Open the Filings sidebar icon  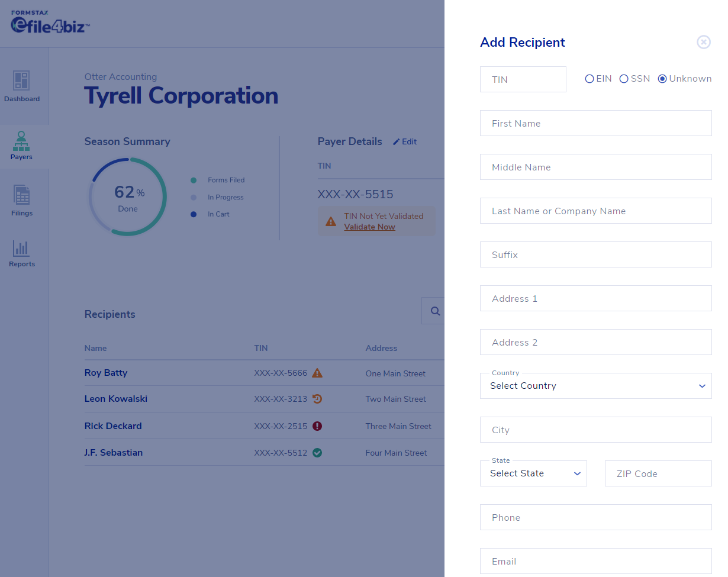click(x=22, y=201)
